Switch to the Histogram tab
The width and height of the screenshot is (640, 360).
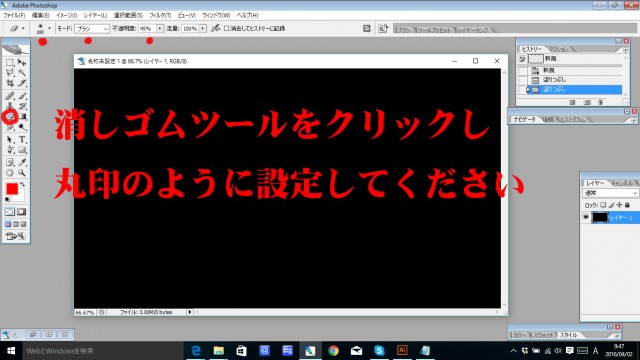573,119
